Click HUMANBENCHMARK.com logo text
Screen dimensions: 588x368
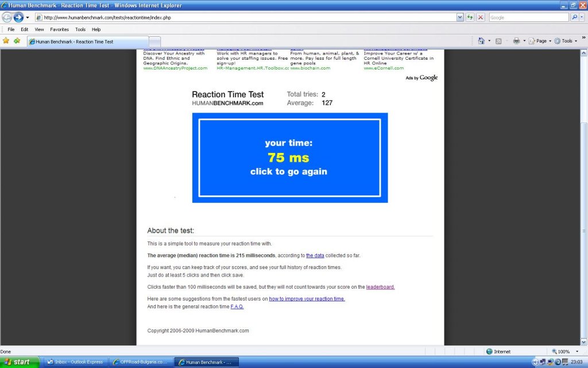[x=227, y=103]
